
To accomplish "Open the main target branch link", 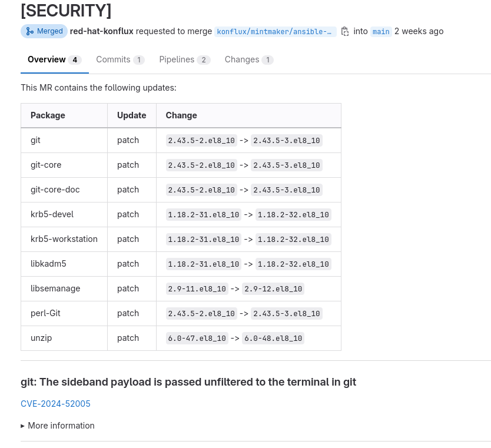I will point(381,32).
